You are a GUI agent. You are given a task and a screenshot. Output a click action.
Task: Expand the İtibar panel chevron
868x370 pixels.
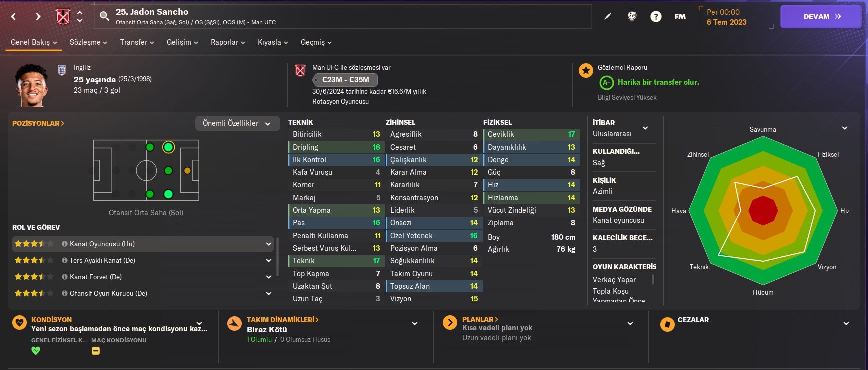645,128
